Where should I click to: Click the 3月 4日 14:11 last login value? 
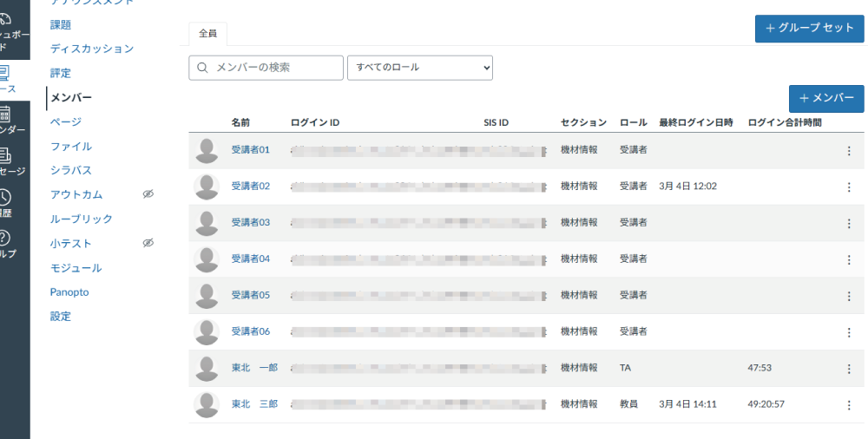click(x=687, y=404)
